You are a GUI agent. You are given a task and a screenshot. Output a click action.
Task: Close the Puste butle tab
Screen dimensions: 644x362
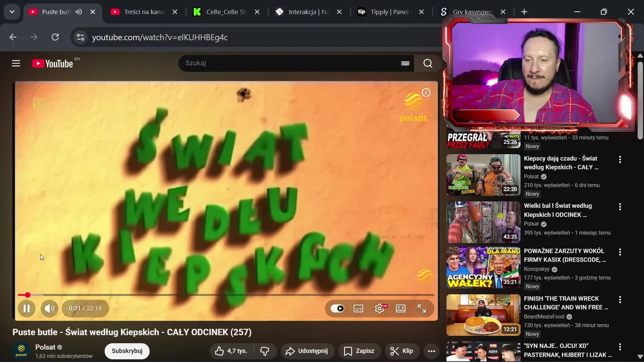93,12
